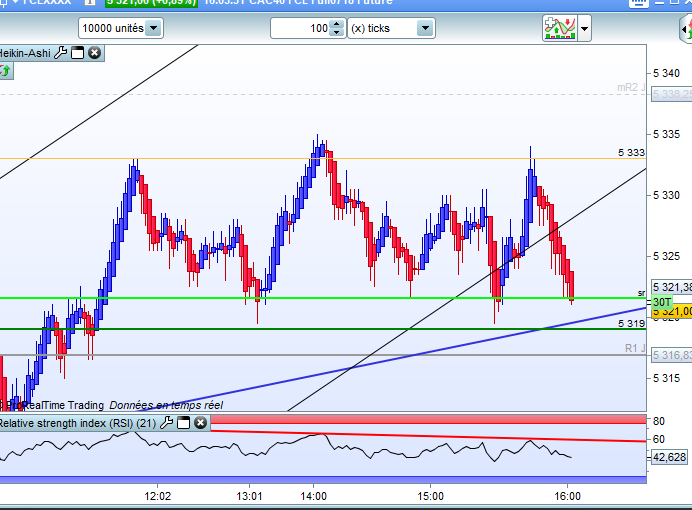Viewport: 692px width, 510px height.
Task: Click the 13:01 time axis label
Action: [249, 496]
